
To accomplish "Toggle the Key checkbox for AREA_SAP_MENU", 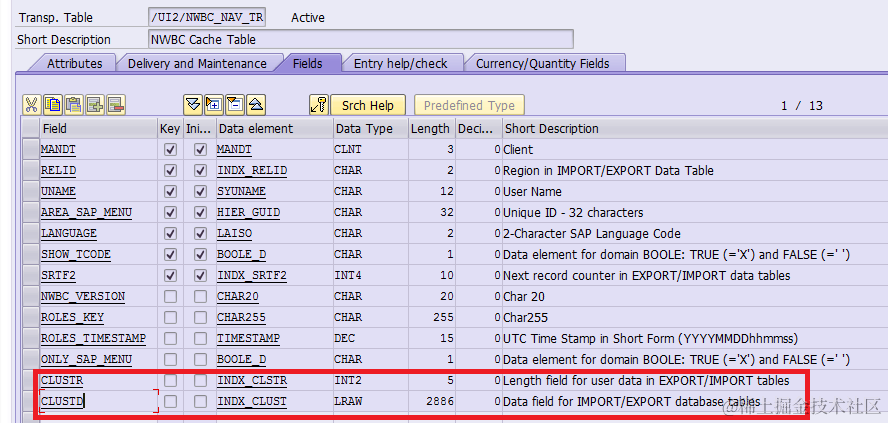I will coord(170,212).
